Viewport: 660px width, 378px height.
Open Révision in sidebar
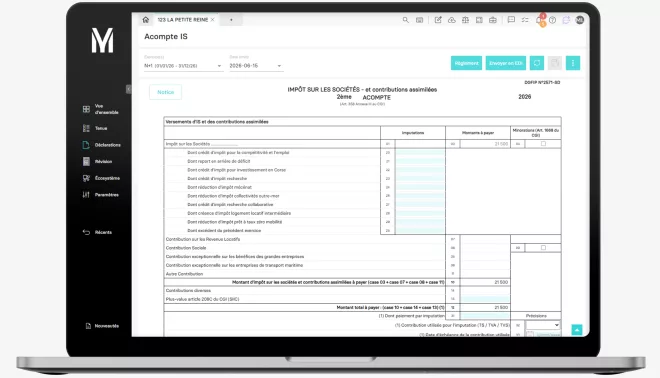(97, 162)
